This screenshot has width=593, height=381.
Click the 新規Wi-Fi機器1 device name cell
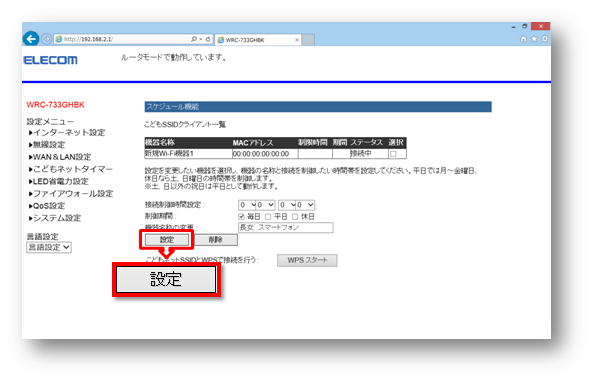188,154
